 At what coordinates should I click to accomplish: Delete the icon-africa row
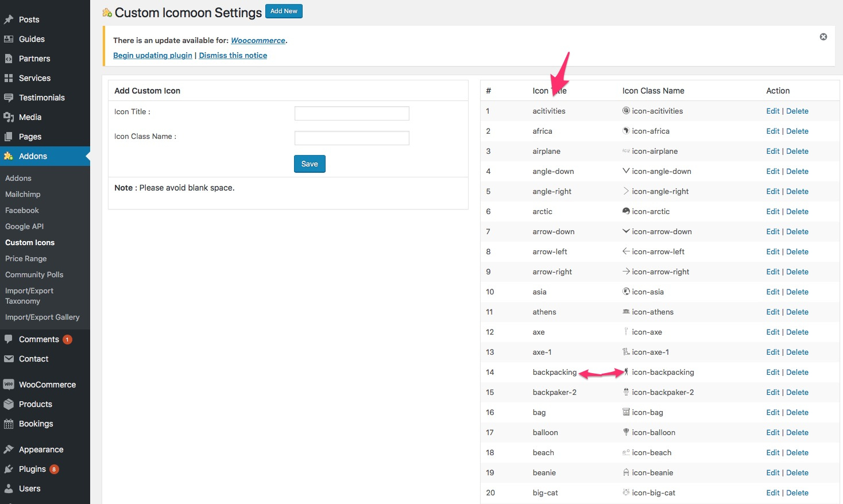click(x=797, y=131)
